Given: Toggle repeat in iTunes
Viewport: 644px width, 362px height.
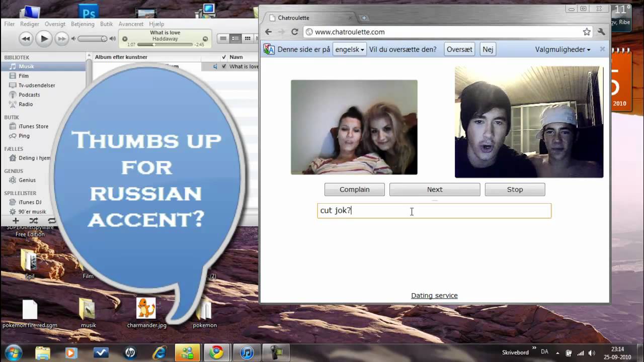Looking at the screenshot, I should pos(51,221).
